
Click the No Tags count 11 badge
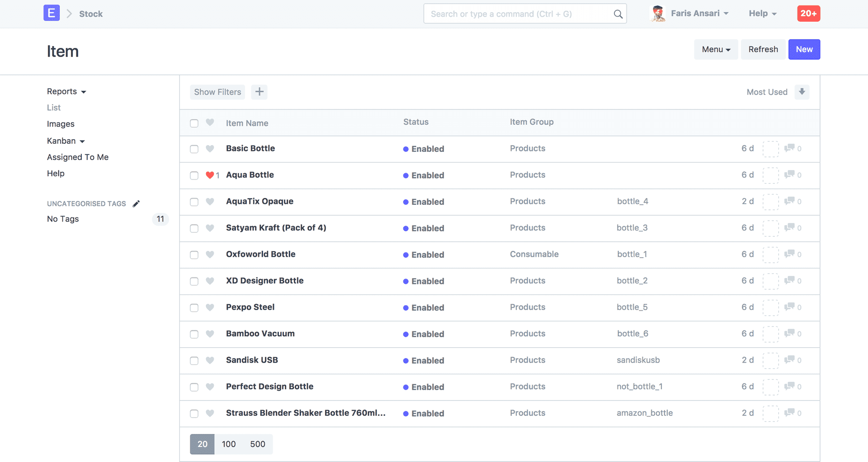pyautogui.click(x=160, y=219)
